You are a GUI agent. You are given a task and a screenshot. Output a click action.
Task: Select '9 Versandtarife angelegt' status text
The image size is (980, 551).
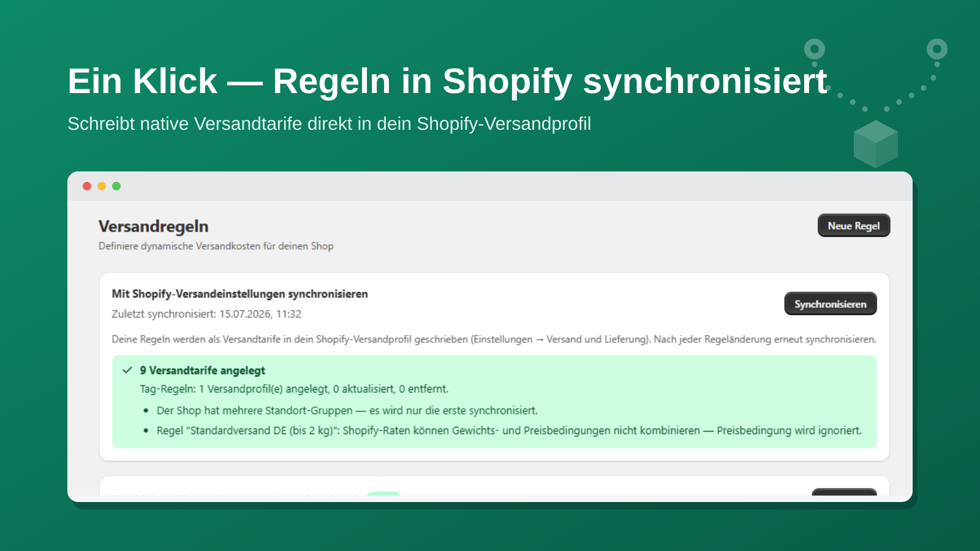tap(203, 370)
